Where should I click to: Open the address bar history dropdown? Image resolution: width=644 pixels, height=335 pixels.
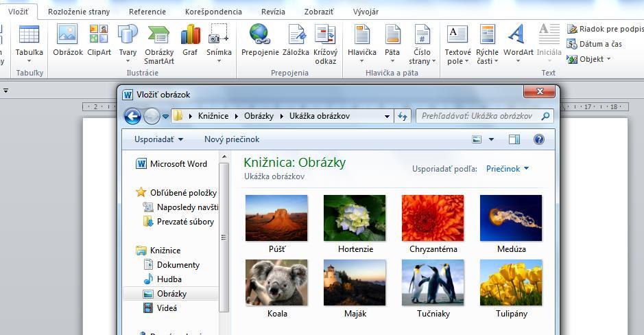(x=387, y=116)
